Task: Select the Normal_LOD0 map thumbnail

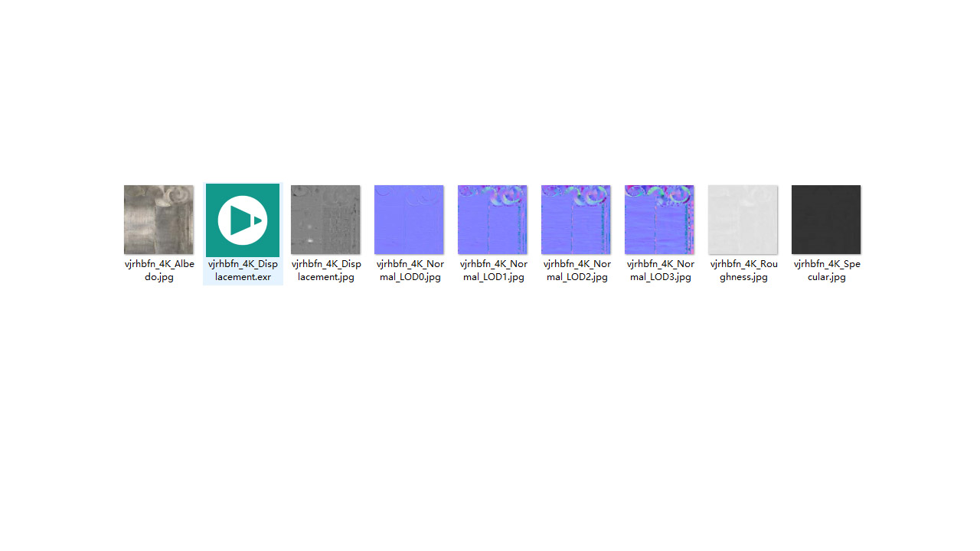Action: tap(409, 220)
